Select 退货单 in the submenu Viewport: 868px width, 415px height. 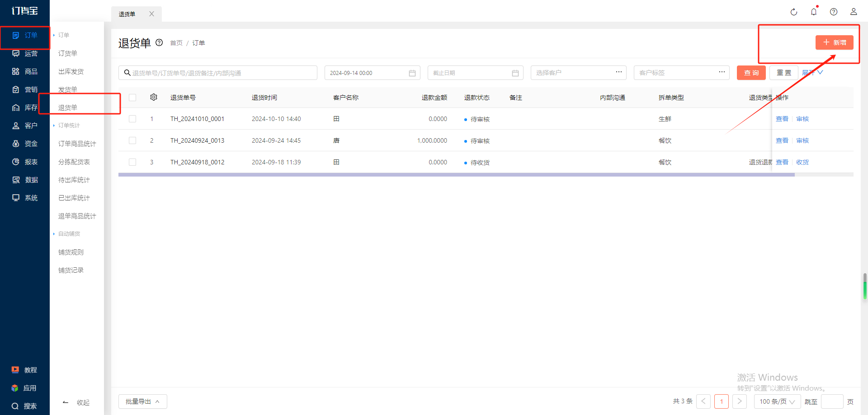tap(68, 107)
